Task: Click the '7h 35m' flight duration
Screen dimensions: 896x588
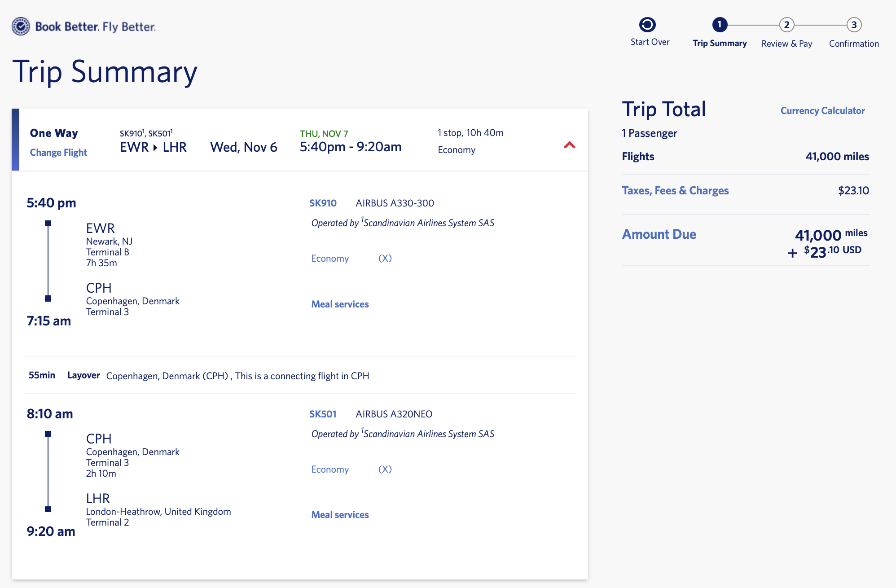Action: tap(101, 263)
